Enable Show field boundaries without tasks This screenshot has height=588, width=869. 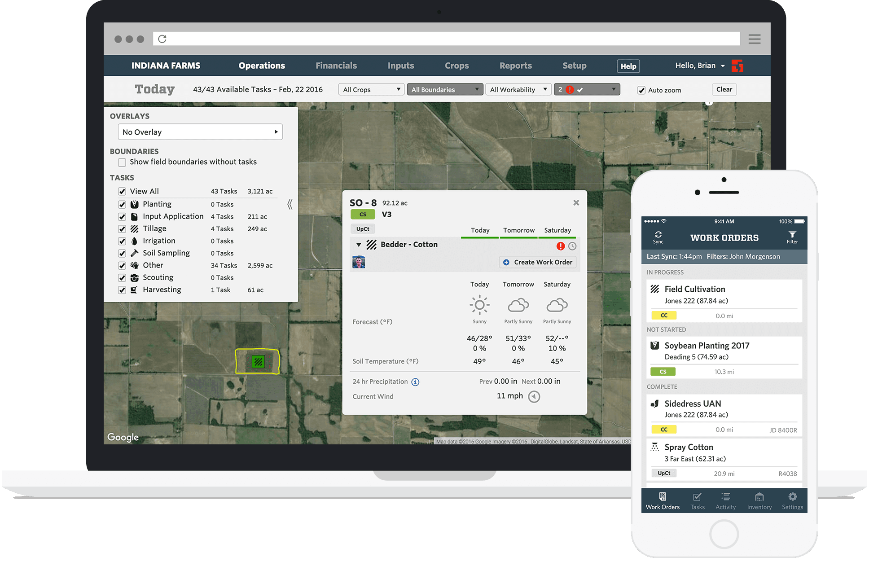click(122, 162)
